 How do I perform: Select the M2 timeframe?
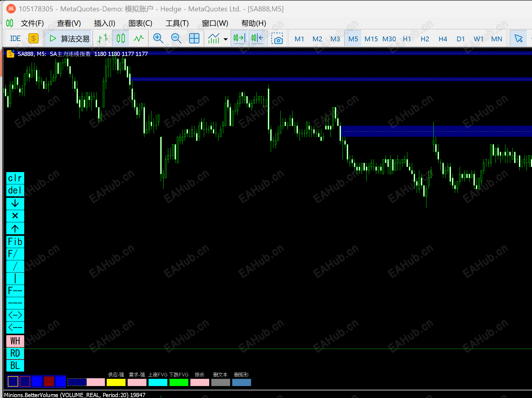317,39
